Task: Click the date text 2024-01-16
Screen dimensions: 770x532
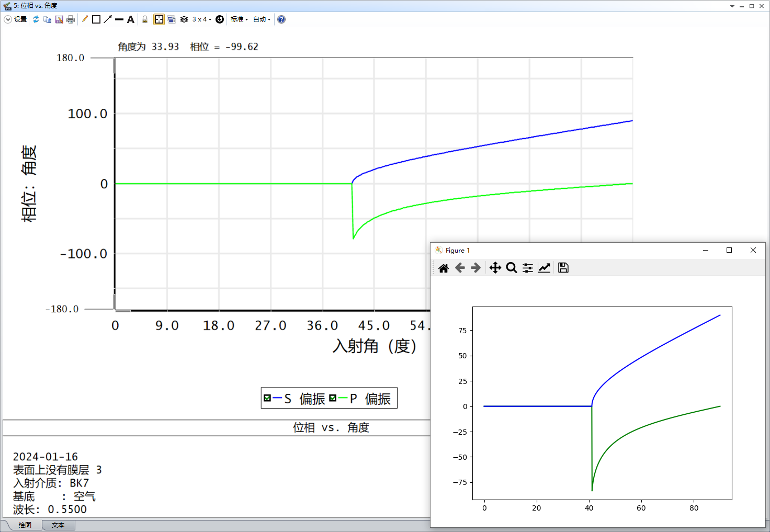Action: pyautogui.click(x=46, y=457)
